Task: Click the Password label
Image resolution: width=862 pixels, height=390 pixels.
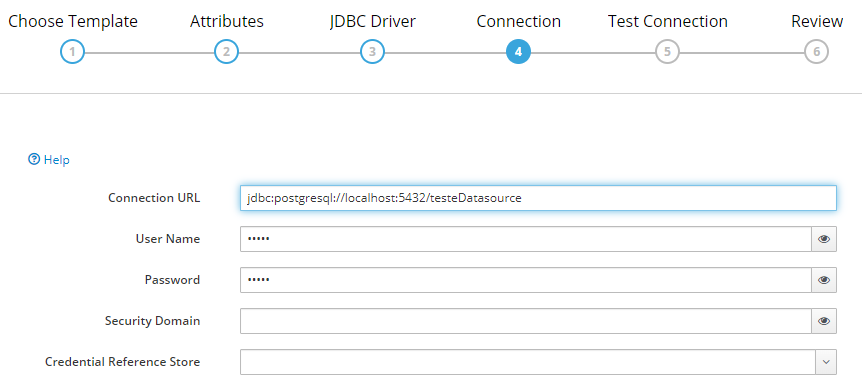Action: pyautogui.click(x=172, y=280)
